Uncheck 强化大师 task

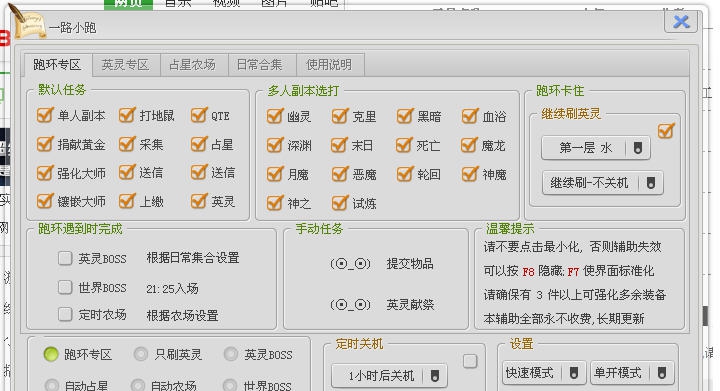[x=45, y=173]
